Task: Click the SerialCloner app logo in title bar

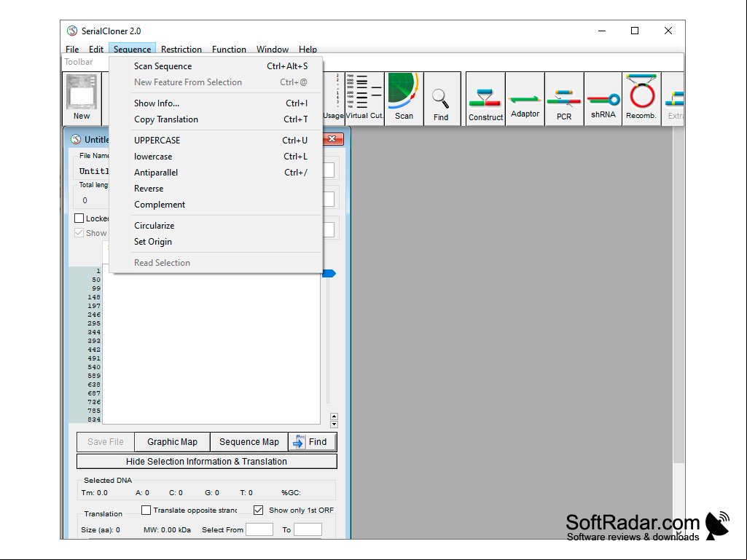Action: [x=72, y=31]
